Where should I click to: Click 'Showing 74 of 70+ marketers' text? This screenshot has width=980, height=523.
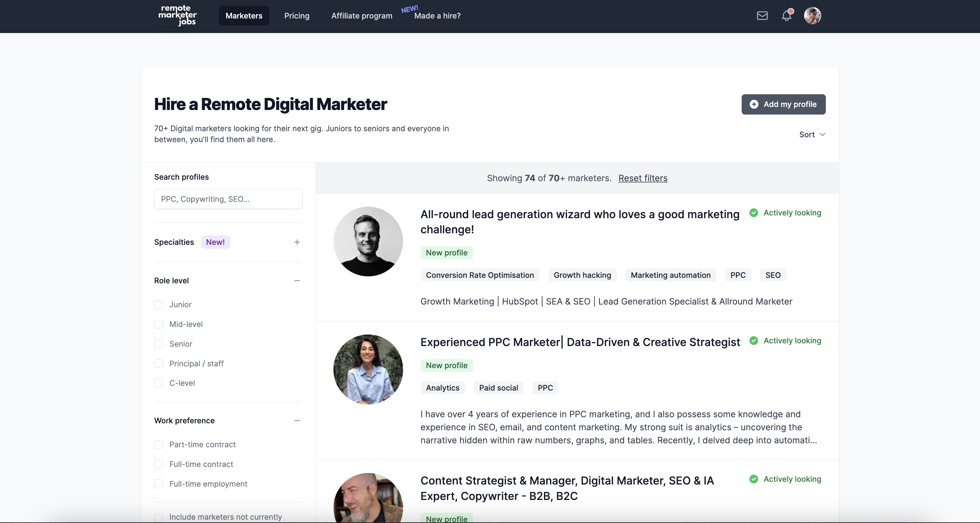point(549,178)
